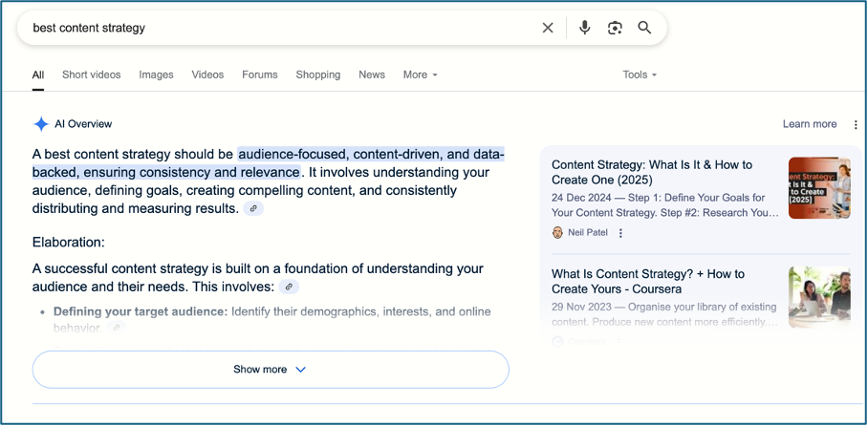868x426 pixels.
Task: Open the Tools dropdown
Action: [640, 75]
